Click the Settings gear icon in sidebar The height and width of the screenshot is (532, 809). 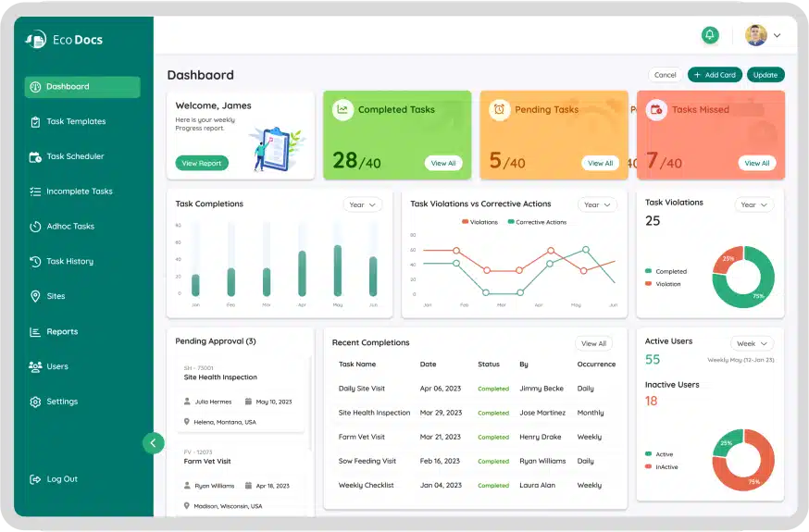click(35, 402)
